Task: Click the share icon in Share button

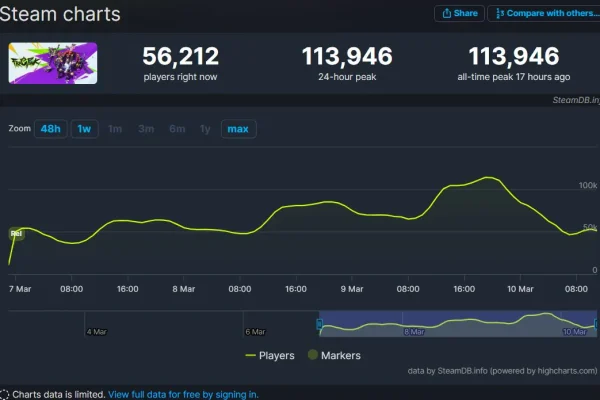Action: [x=447, y=13]
